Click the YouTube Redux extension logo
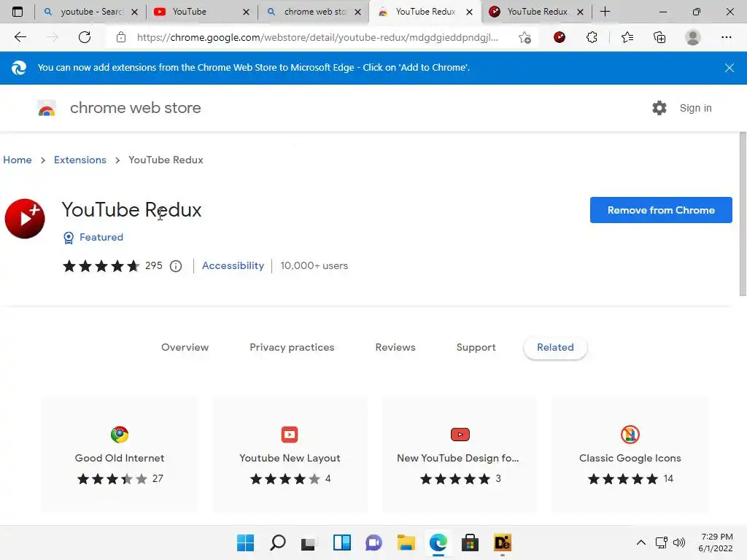The image size is (747, 560). pos(25,219)
